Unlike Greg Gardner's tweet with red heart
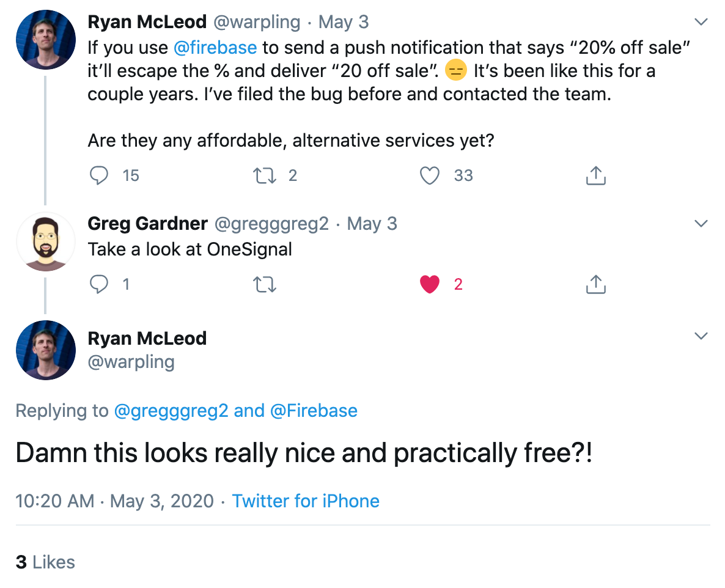The width and height of the screenshot is (725, 588). (430, 284)
